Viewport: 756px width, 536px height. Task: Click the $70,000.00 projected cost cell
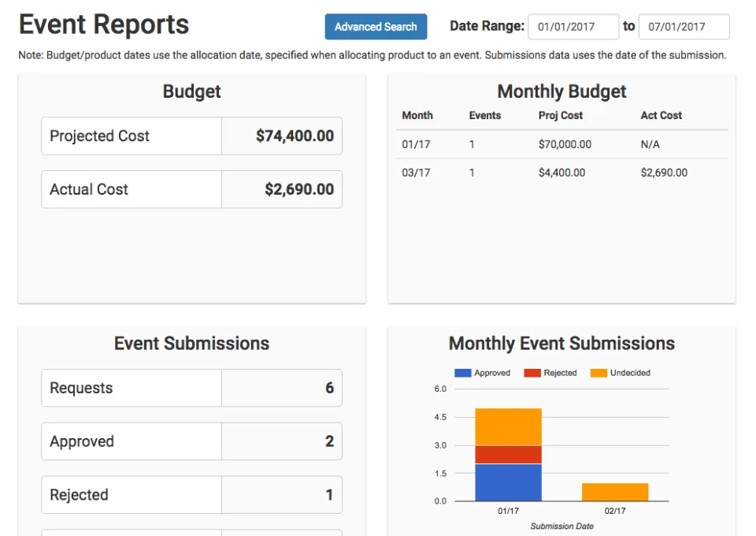tap(565, 144)
